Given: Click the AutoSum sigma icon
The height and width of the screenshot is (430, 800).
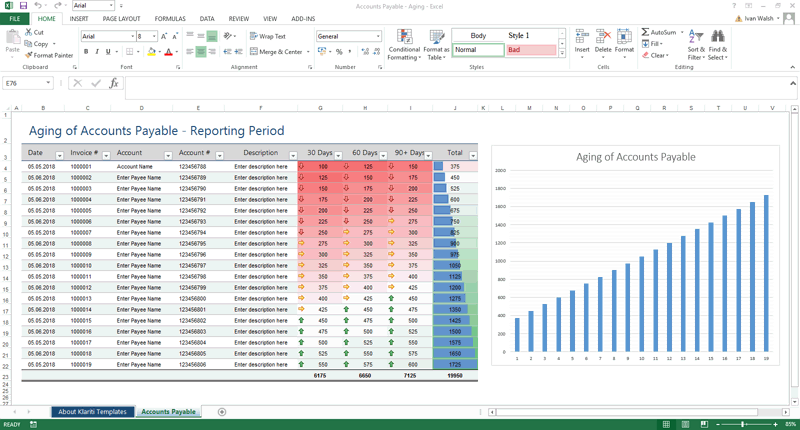Looking at the screenshot, I should [645, 32].
